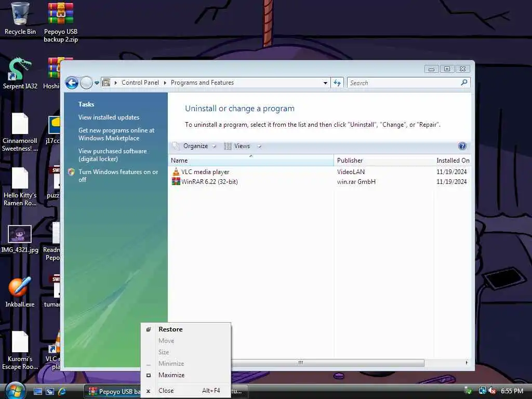532x399 pixels.
Task: Expand the arrow after Control Panel breadcrumb
Action: pos(165,83)
